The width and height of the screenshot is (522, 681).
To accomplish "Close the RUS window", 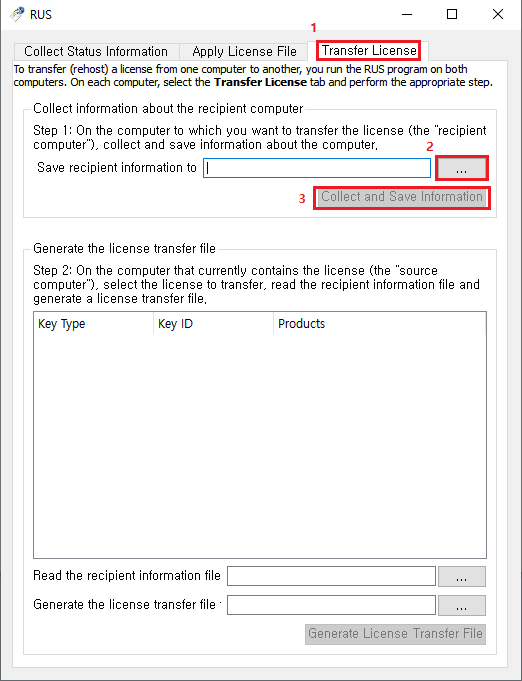I will (x=498, y=14).
